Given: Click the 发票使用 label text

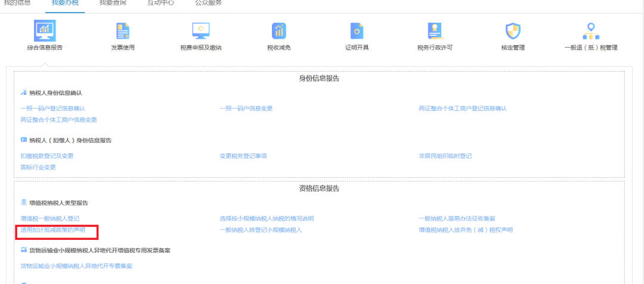Looking at the screenshot, I should [x=123, y=48].
